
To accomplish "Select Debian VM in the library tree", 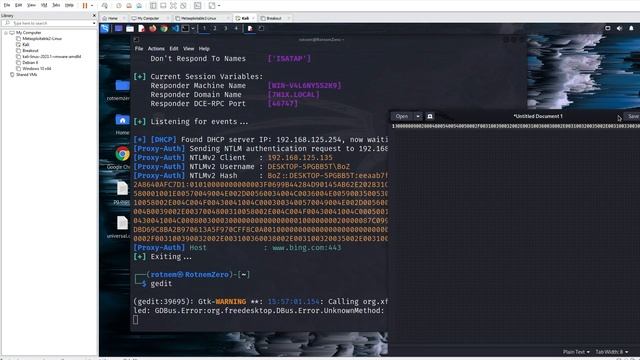I will pyautogui.click(x=30, y=62).
